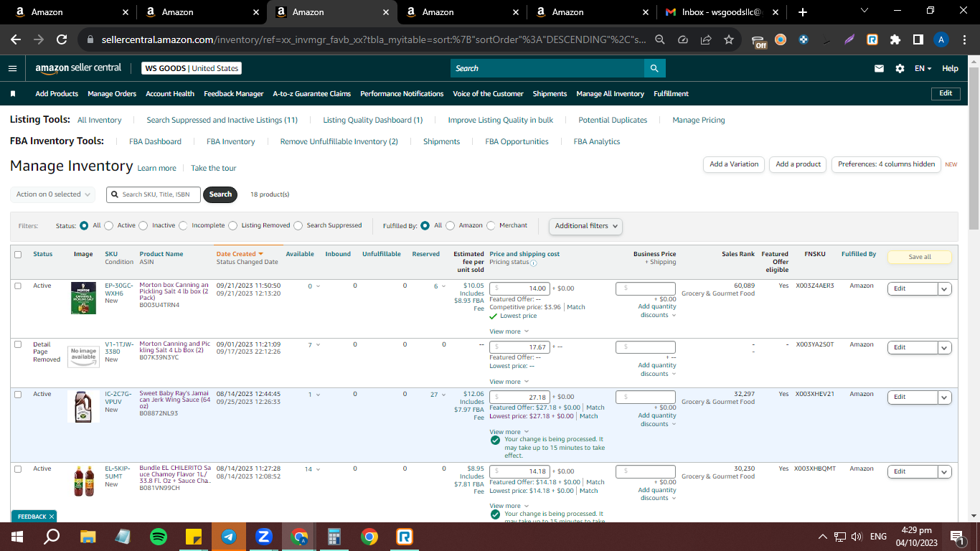This screenshot has height=551, width=980.
Task: Select Fulfilled By Merchant radio button
Action: point(491,225)
